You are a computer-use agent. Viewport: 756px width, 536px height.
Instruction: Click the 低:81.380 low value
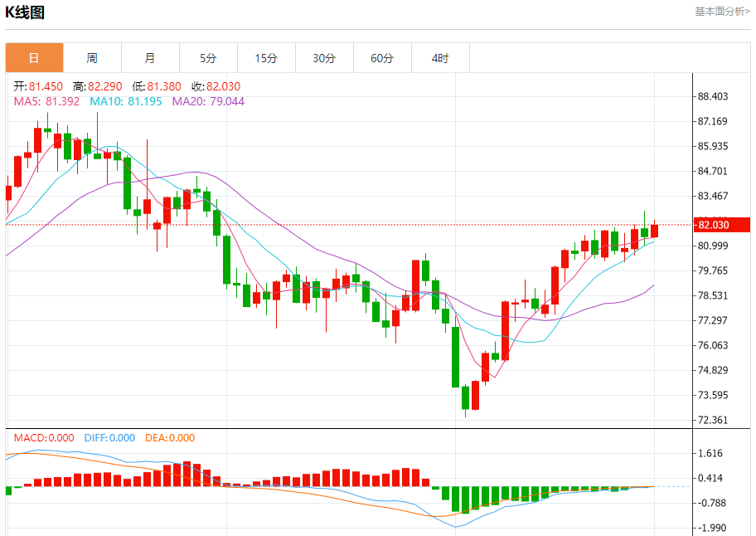pyautogui.click(x=157, y=86)
